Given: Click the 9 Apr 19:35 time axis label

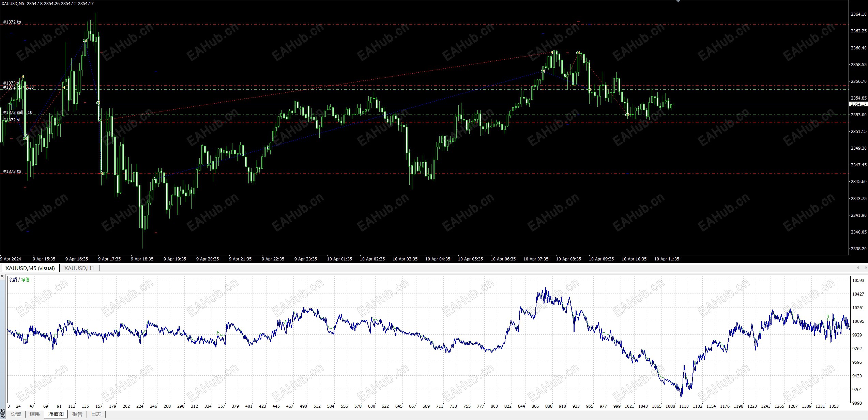Looking at the screenshot, I should [175, 259].
